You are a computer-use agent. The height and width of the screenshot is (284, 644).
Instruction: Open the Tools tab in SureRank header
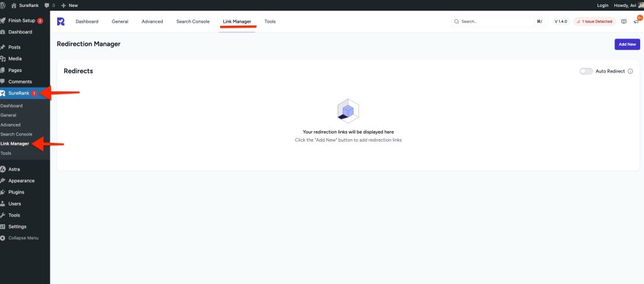point(270,21)
